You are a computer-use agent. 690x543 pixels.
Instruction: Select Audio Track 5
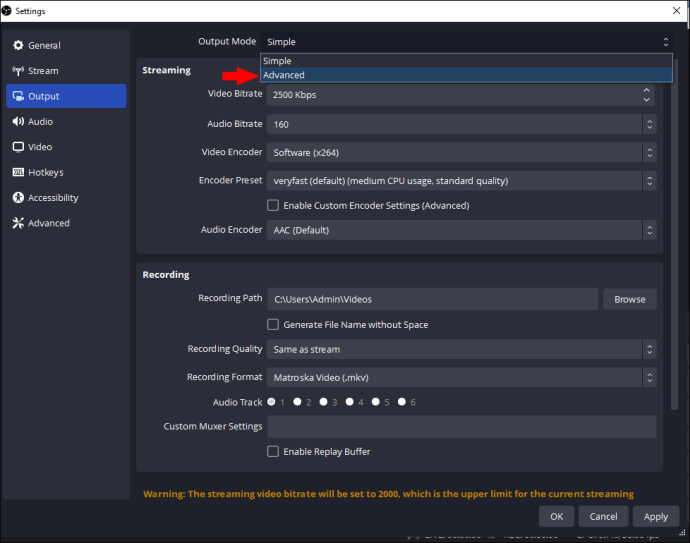tap(375, 402)
